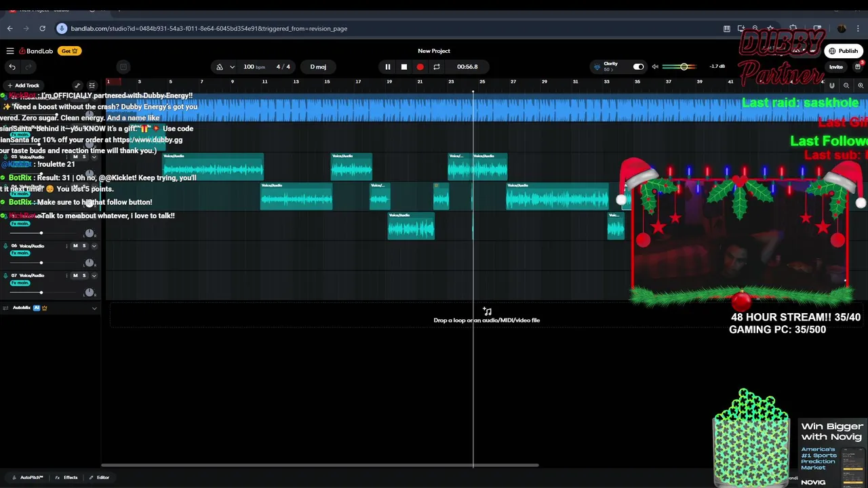Click bar 9 on timeline ruler

pos(232,82)
